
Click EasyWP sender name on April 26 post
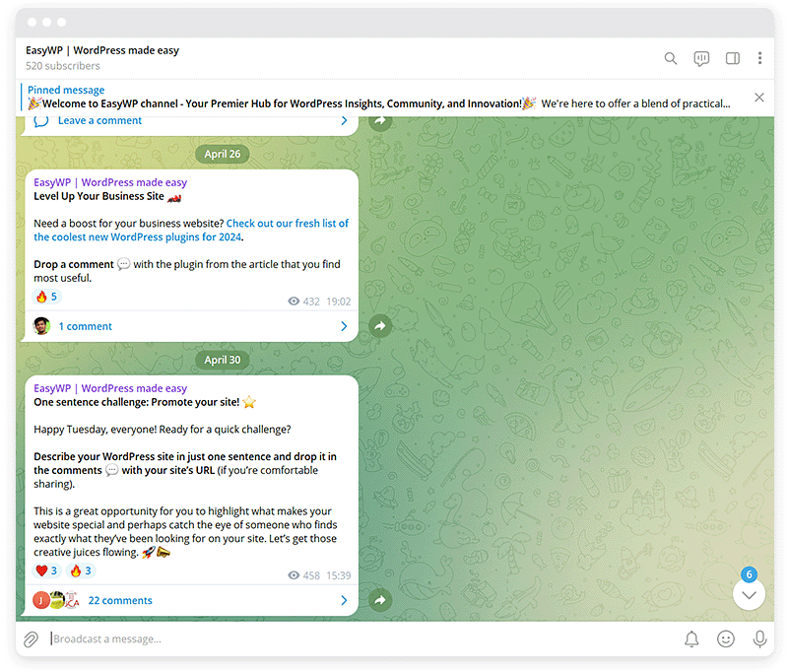(110, 182)
